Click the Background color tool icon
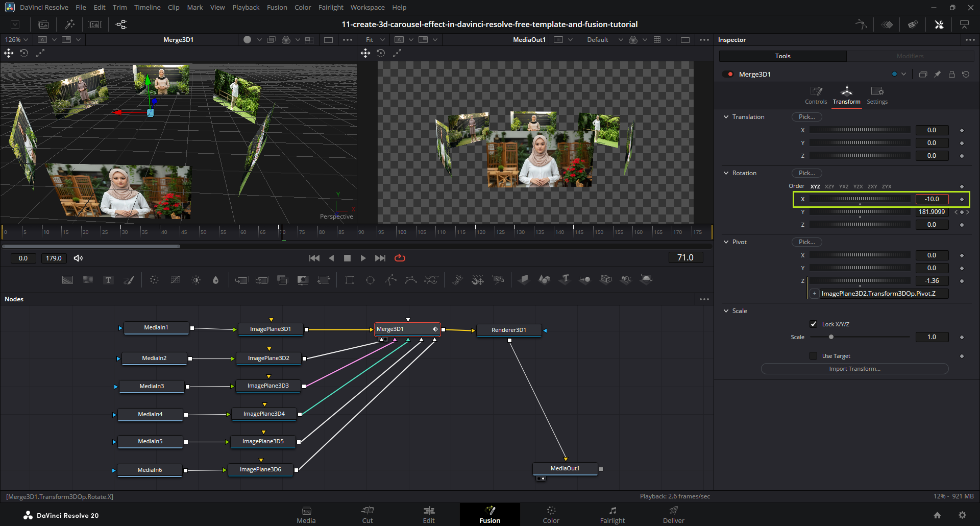980x526 pixels. [67, 280]
